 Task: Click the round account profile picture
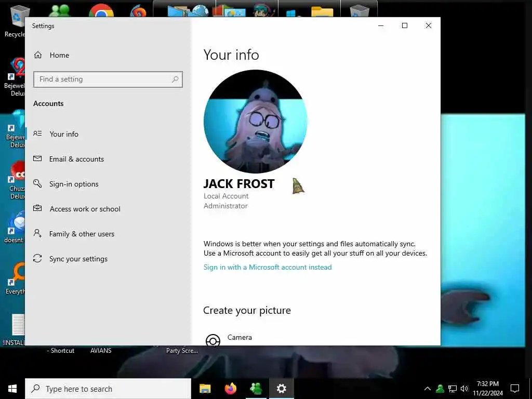pyautogui.click(x=256, y=122)
